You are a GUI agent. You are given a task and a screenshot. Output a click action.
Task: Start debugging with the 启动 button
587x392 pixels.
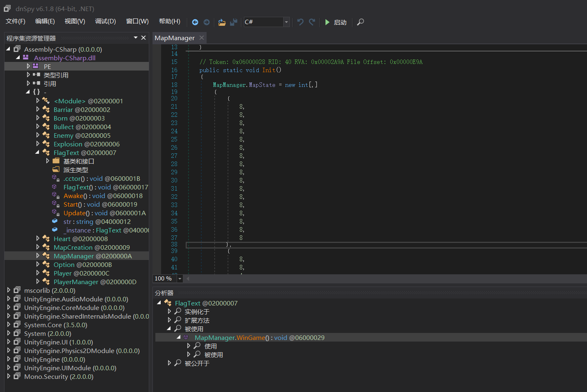tap(336, 22)
